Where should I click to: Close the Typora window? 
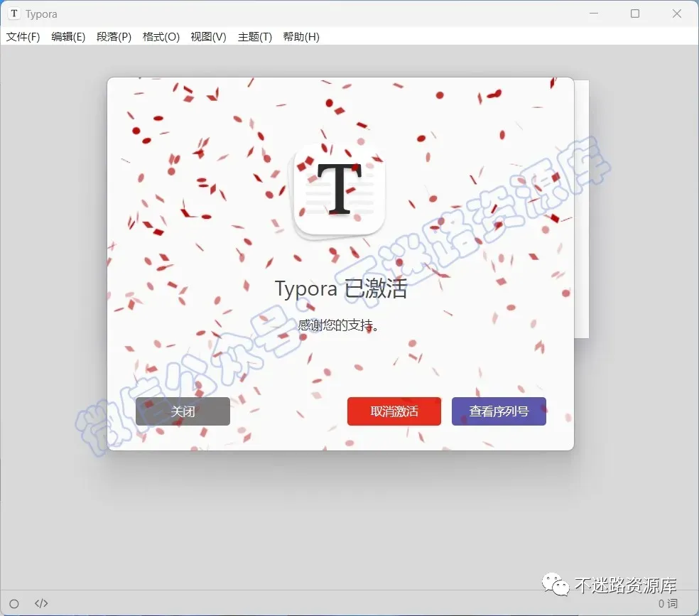[x=677, y=13]
